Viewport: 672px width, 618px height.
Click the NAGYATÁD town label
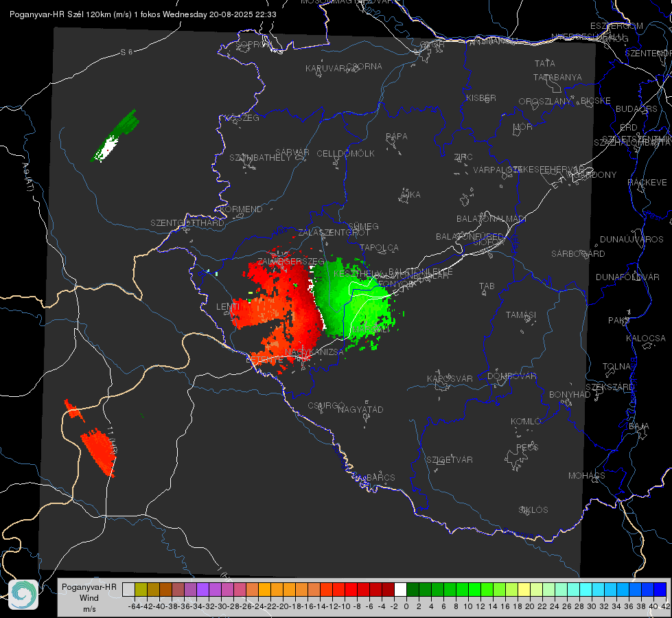click(x=360, y=409)
